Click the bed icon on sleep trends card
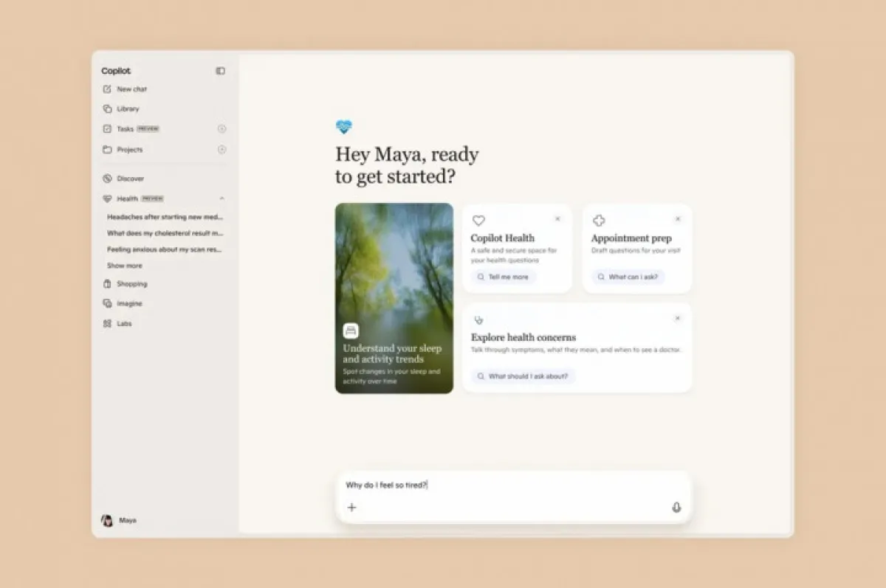The image size is (886, 588). (x=351, y=331)
